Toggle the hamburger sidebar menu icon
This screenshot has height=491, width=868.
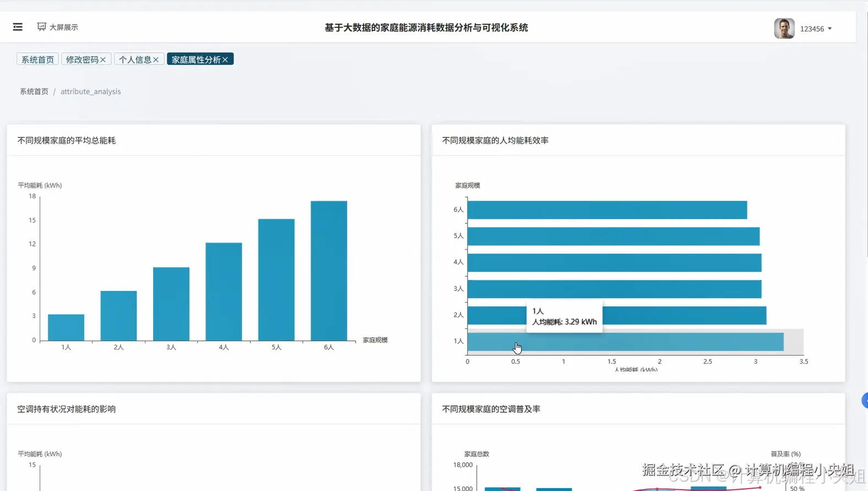coord(18,27)
